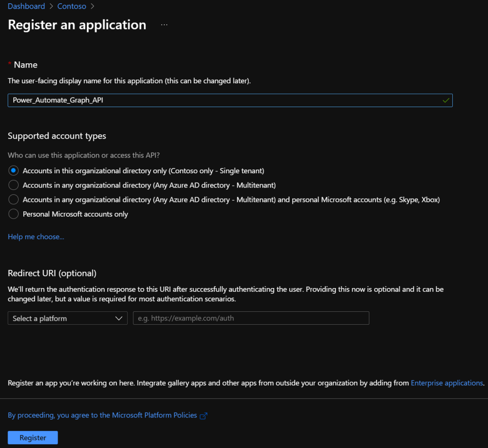The height and width of the screenshot is (448, 488).
Task: Click the green validation checkmark in Name field
Action: pos(446,100)
